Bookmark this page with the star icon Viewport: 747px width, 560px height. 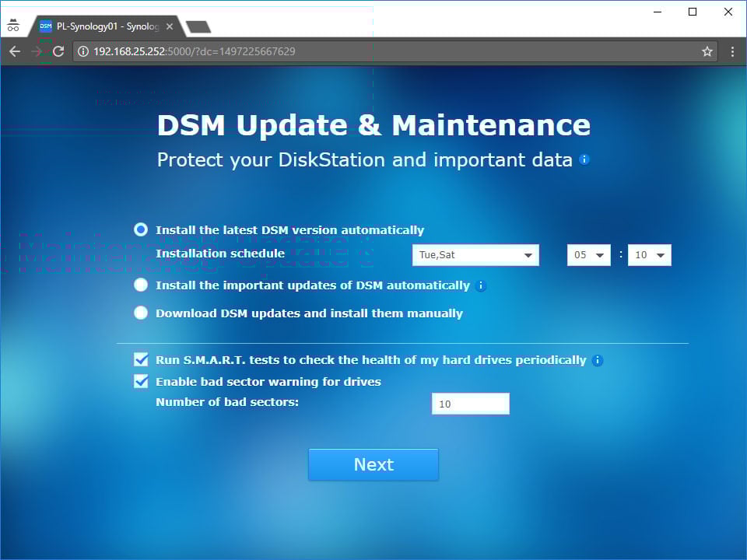(707, 51)
